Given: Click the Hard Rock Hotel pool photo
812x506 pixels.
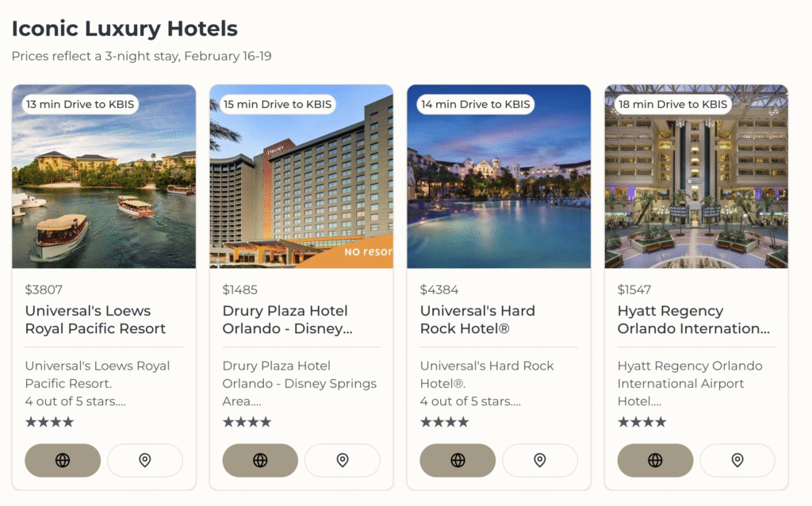Looking at the screenshot, I should [498, 176].
